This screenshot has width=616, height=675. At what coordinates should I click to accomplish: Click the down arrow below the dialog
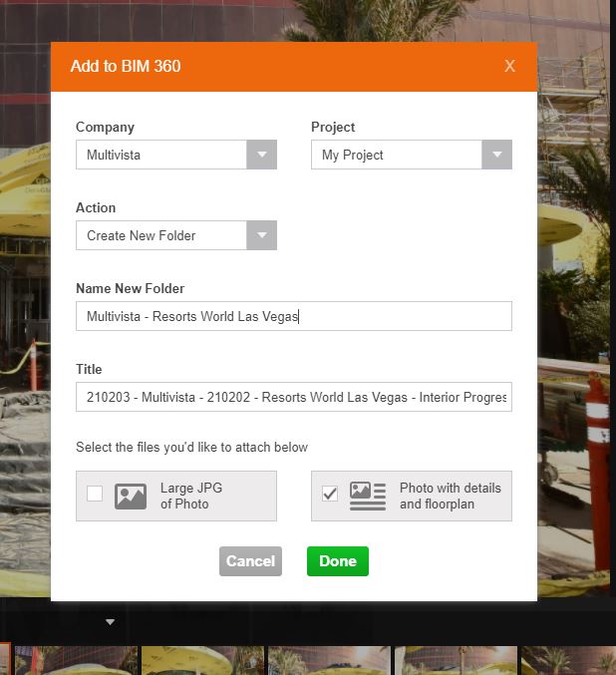[111, 622]
